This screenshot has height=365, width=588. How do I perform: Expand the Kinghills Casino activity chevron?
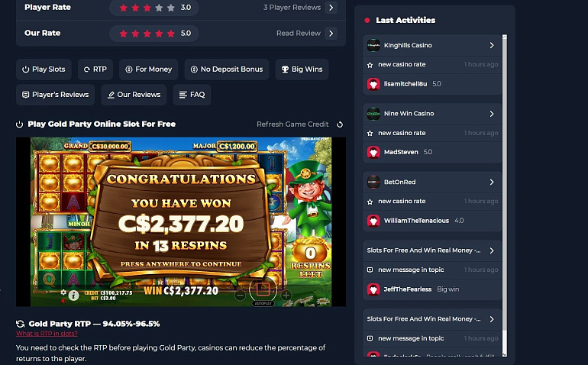[x=492, y=45]
